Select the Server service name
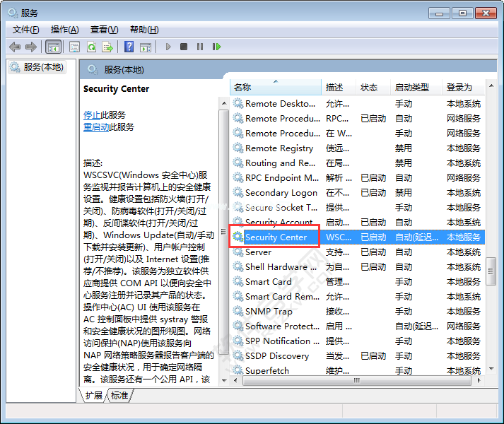504x424 pixels. point(258,252)
